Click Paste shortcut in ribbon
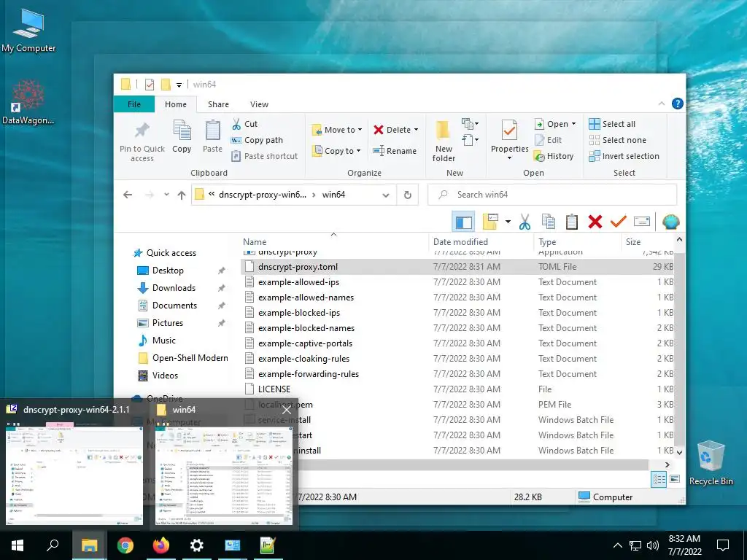747x560 pixels. [265, 156]
